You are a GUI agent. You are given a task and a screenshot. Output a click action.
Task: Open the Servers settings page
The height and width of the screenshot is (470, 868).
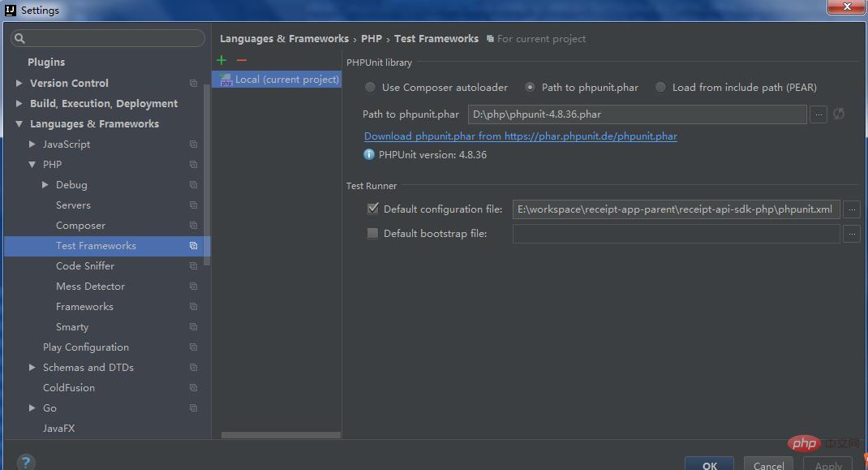point(73,205)
